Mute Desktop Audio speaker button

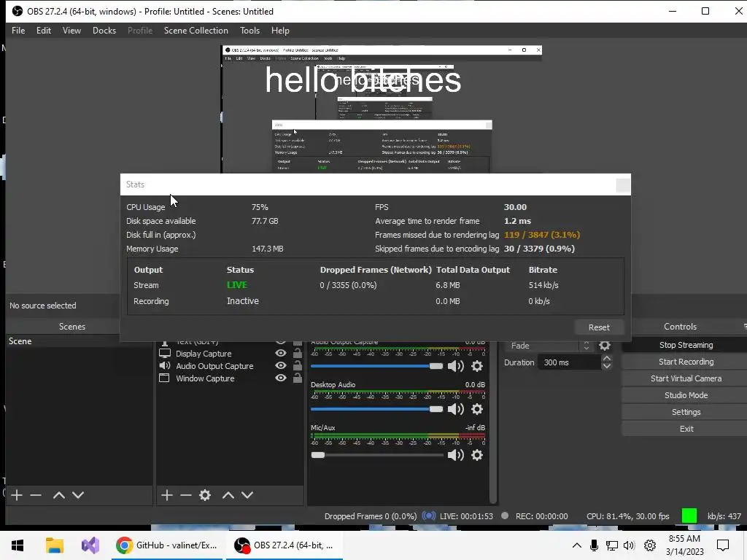(456, 409)
